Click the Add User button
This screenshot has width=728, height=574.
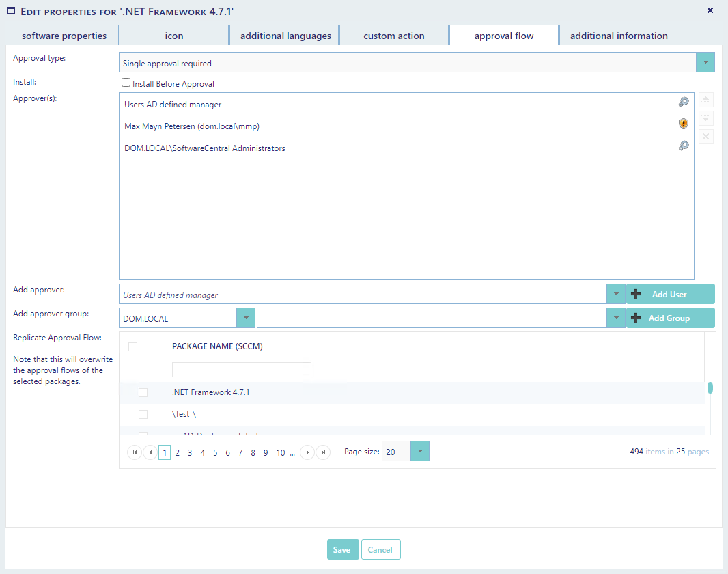(670, 295)
